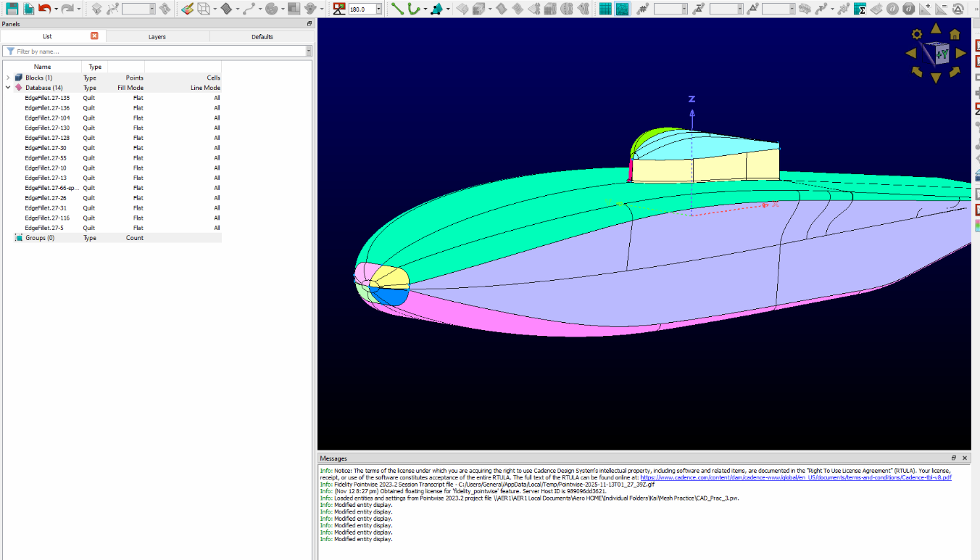Open the view gizmo gear settings
The width and height of the screenshot is (980, 560).
(x=917, y=34)
